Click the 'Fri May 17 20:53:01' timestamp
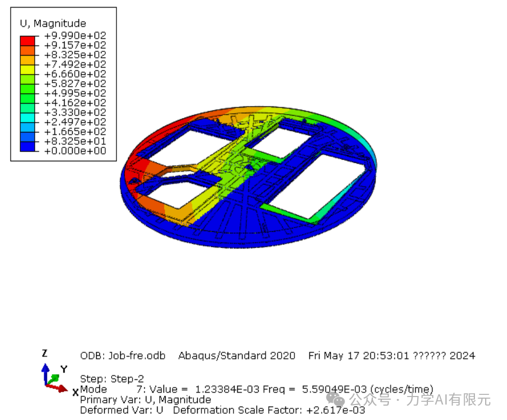This screenshot has width=507, height=420. point(358,356)
